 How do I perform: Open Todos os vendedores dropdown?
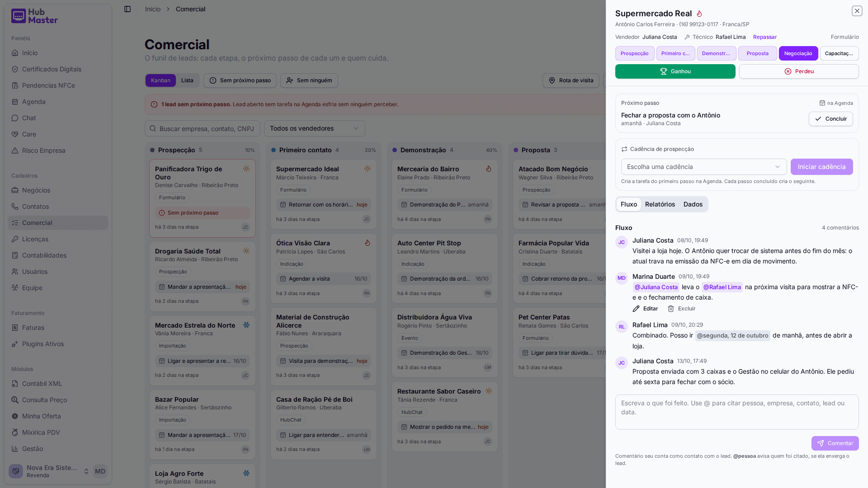[315, 128]
